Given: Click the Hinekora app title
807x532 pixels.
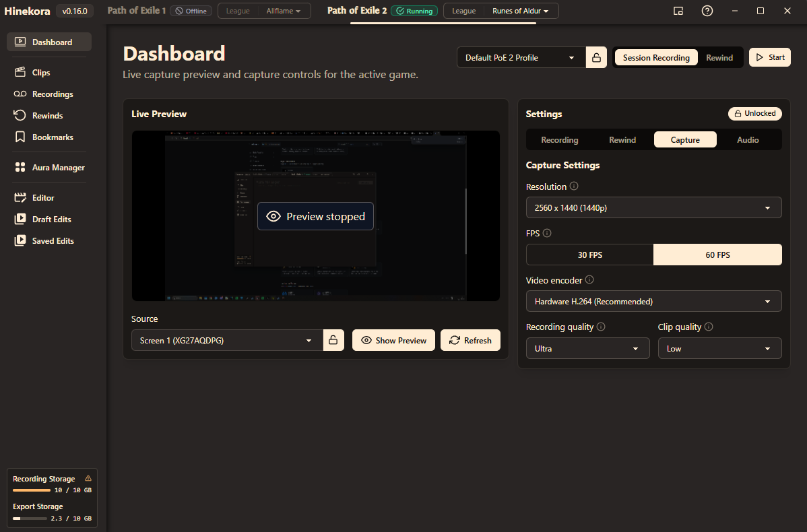Looking at the screenshot, I should pos(27,11).
